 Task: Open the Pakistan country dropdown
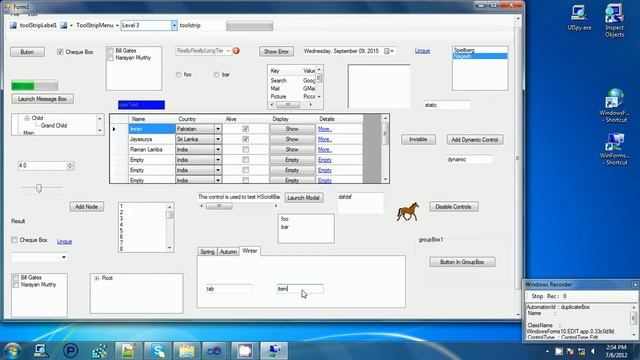[x=218, y=129]
